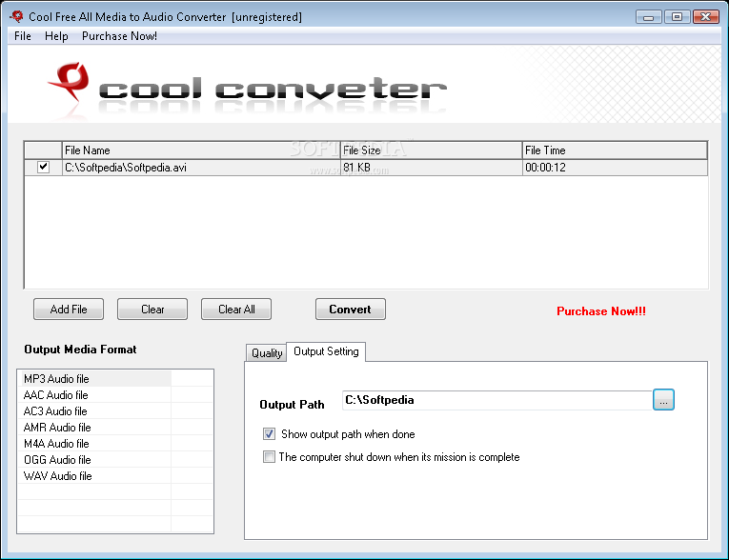The width and height of the screenshot is (729, 560).
Task: Open the File menu
Action: [22, 36]
